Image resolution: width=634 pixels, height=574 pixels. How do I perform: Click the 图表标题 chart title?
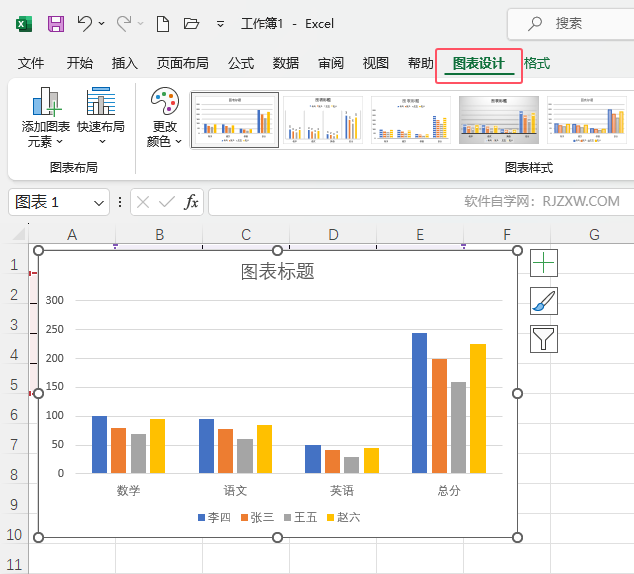277,271
